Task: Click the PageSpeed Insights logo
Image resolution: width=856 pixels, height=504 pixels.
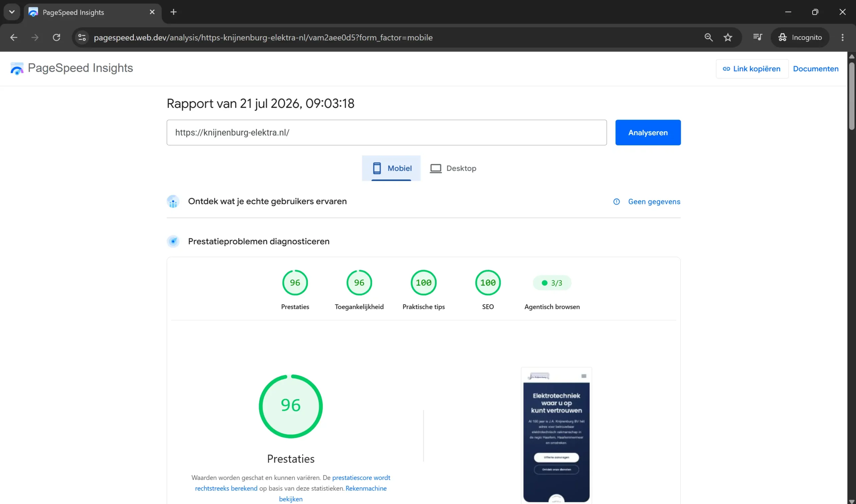Action: coord(17,69)
